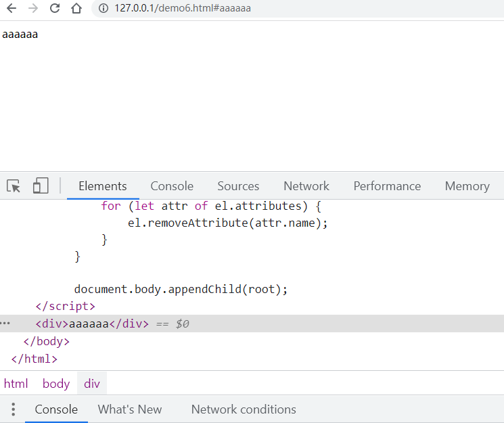Go to browser Home page icon

(76, 8)
